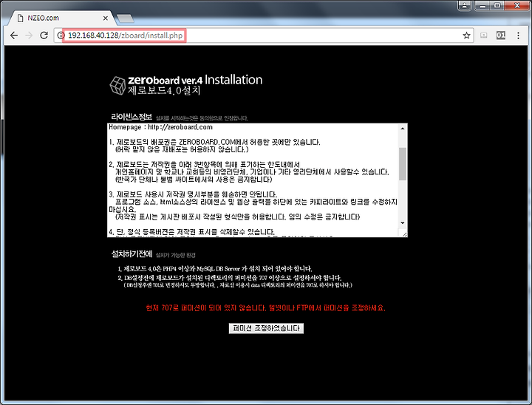Viewport: 532px width, 405px height.
Task: Click requirement line 1 about PHP4 and MySQL
Action: 215,269
